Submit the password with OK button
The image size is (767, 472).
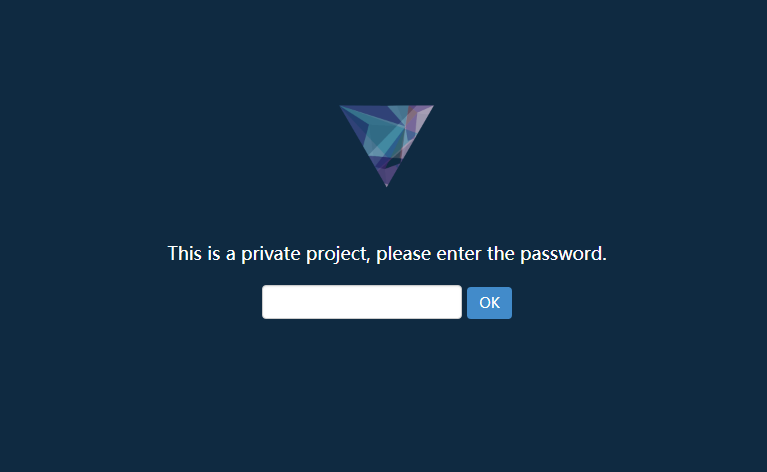[489, 303]
